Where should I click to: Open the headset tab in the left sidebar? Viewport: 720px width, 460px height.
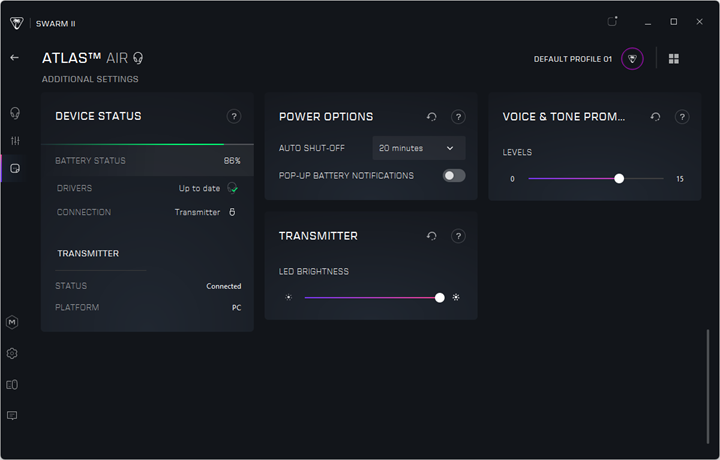[14, 112]
